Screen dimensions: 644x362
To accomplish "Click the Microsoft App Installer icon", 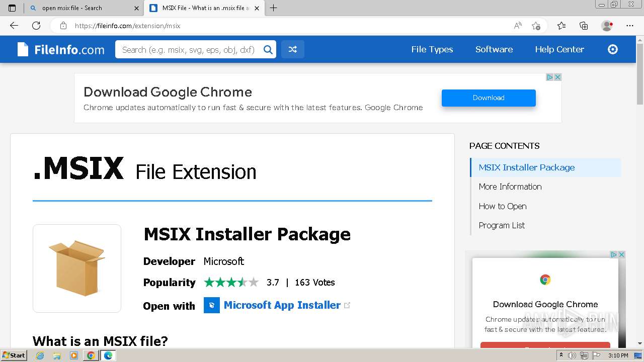I will (x=212, y=305).
